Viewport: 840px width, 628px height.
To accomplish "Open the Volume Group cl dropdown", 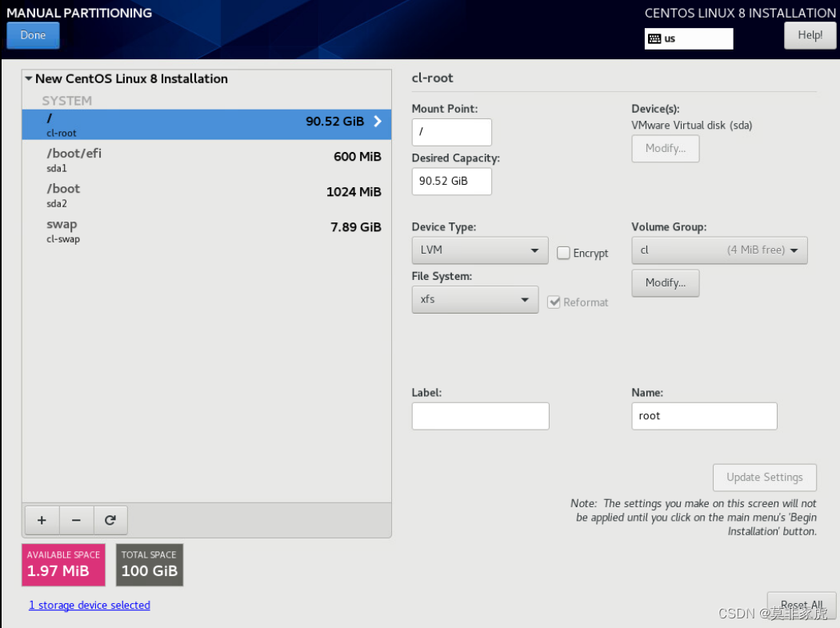I will [719, 250].
